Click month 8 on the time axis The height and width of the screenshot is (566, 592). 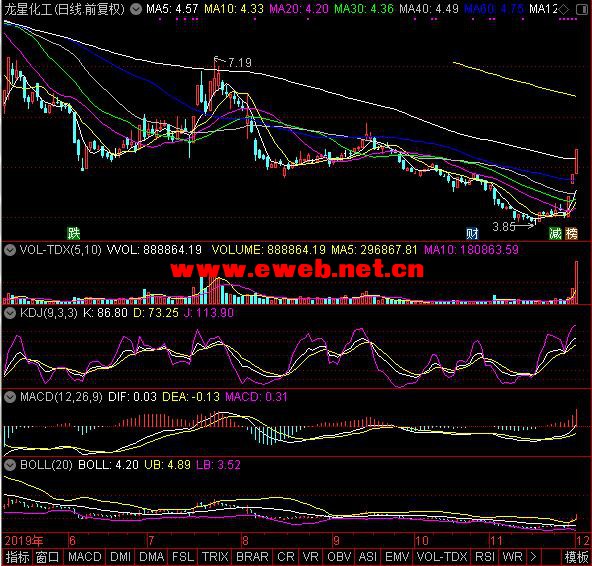click(x=245, y=541)
